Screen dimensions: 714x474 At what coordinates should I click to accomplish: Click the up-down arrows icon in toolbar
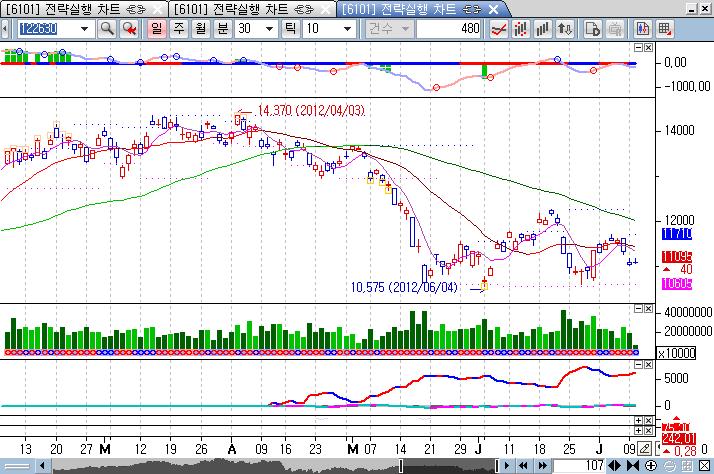[x=564, y=29]
